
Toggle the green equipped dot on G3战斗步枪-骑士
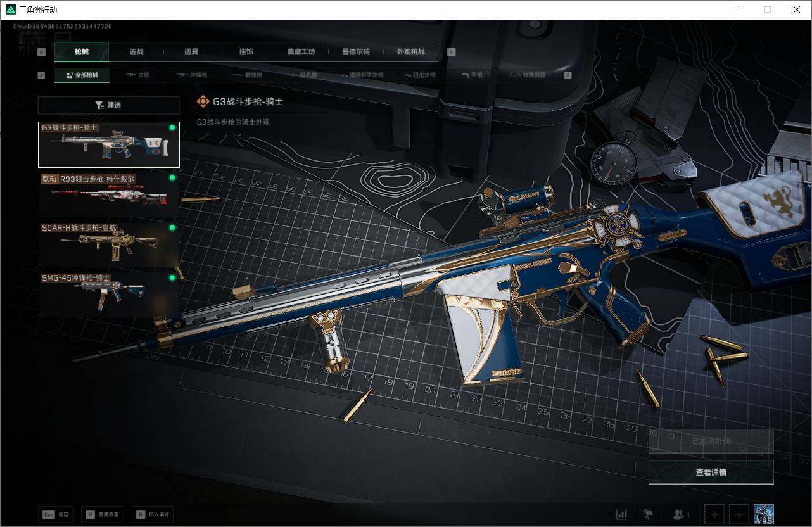click(x=171, y=127)
